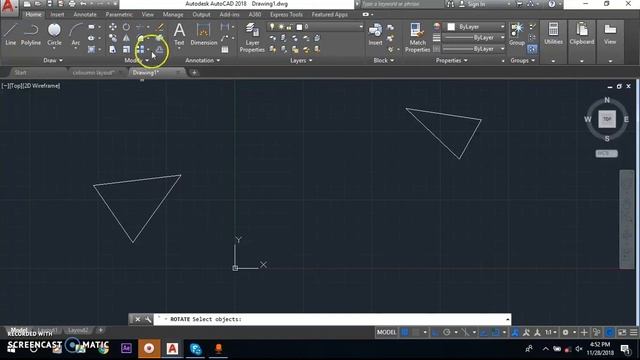Click the Group tool icon
Image resolution: width=640 pixels, height=360 pixels.
click(x=517, y=34)
